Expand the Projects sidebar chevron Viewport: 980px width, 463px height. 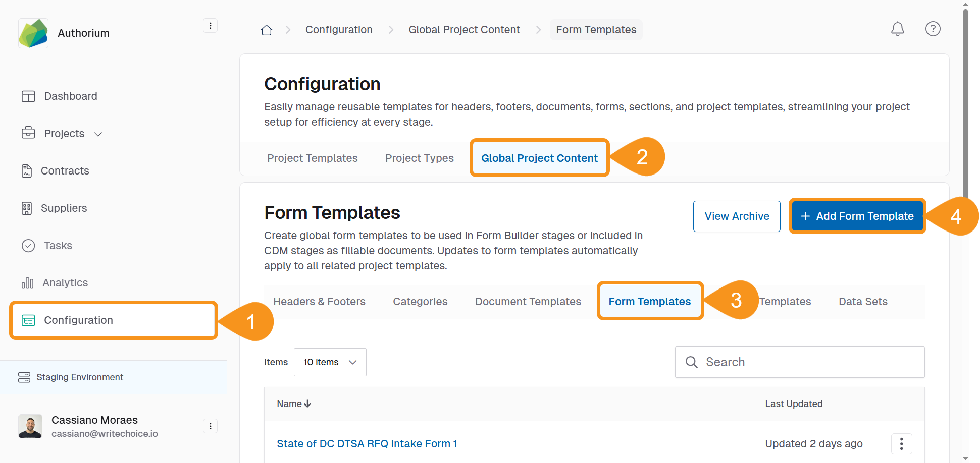tap(98, 134)
